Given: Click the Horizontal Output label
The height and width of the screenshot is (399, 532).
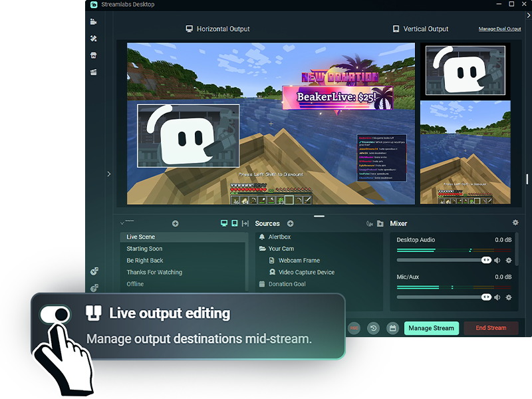Looking at the screenshot, I should pos(223,29).
